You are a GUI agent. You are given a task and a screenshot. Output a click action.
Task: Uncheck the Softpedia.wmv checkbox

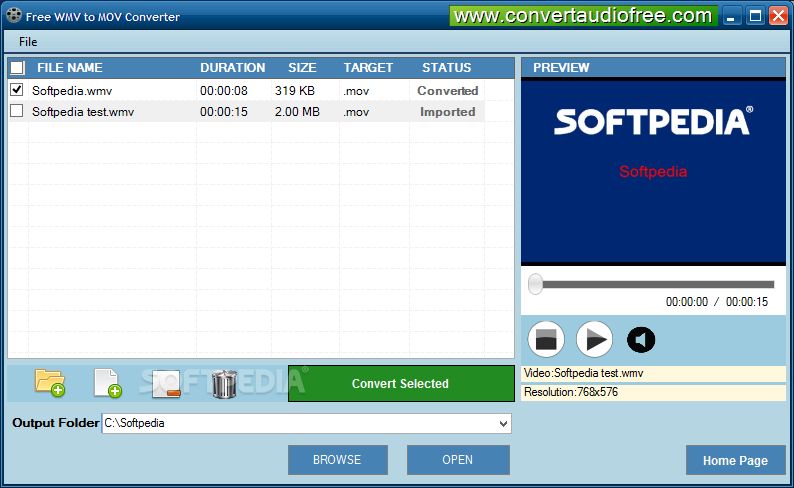coord(17,90)
